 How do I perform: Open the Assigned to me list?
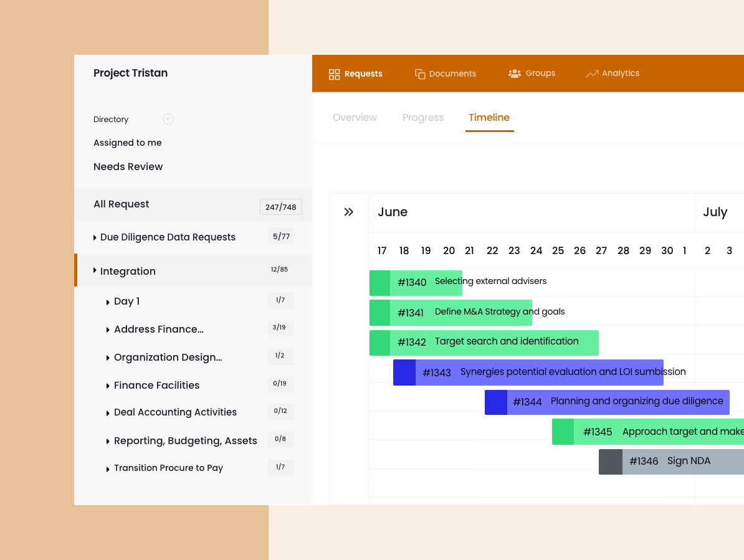coord(128,143)
